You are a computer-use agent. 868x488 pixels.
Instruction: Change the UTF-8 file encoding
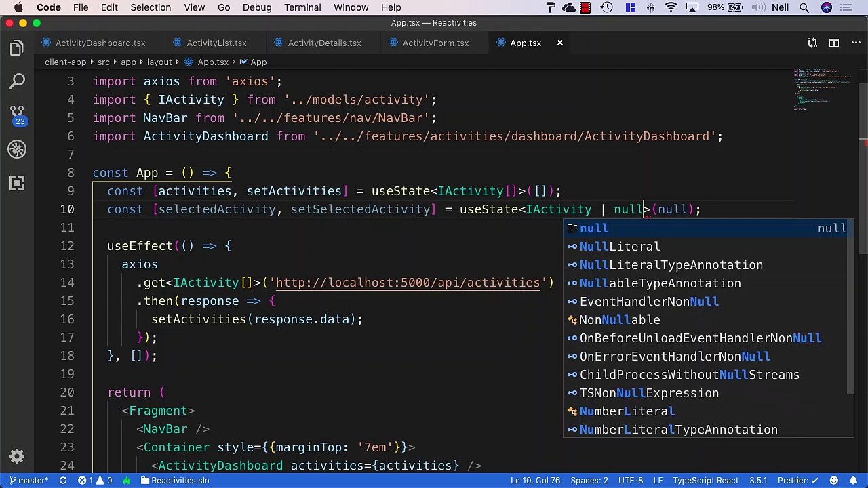click(631, 480)
